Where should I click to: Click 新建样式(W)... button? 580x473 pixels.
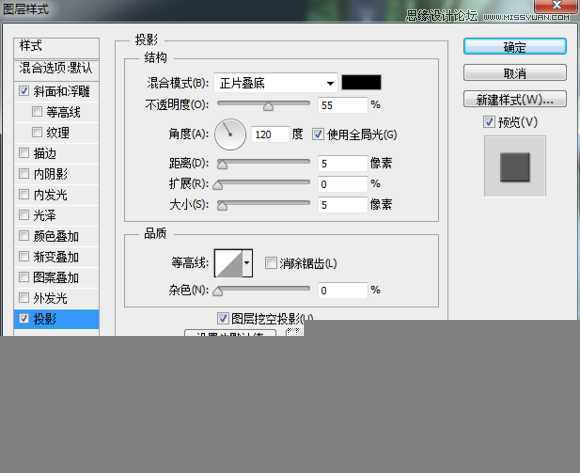point(515,99)
